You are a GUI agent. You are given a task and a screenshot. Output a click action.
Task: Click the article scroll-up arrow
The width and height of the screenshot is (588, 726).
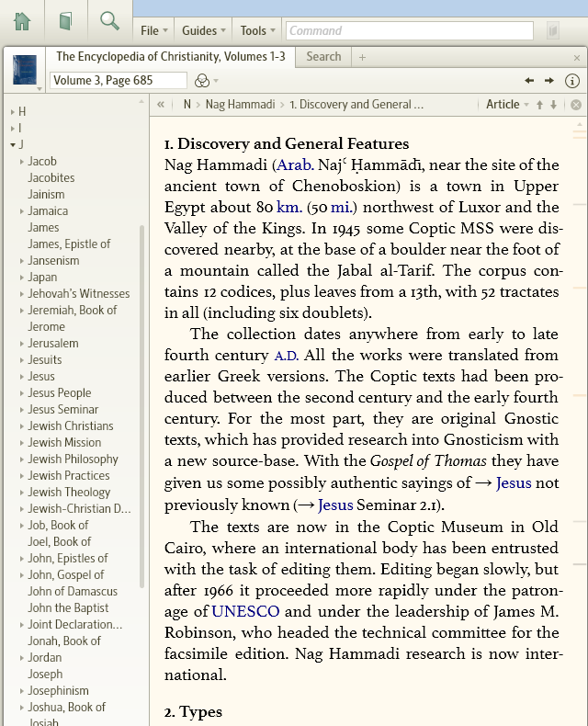(579, 125)
